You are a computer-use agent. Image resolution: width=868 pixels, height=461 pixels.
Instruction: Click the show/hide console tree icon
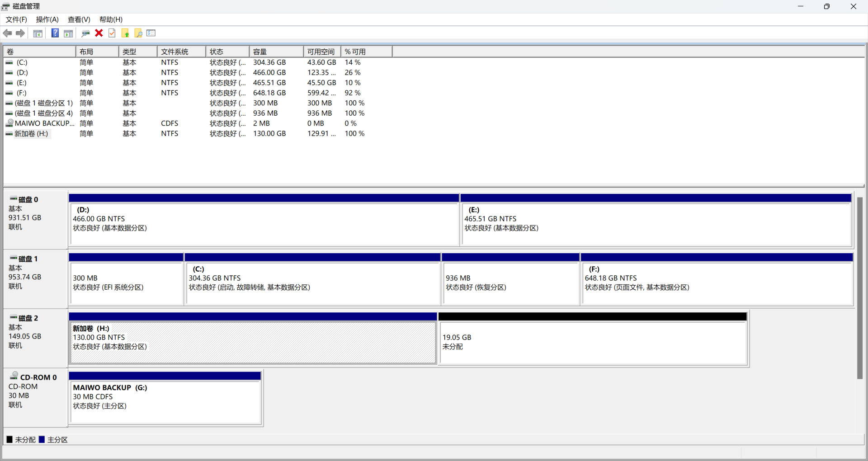pos(38,33)
